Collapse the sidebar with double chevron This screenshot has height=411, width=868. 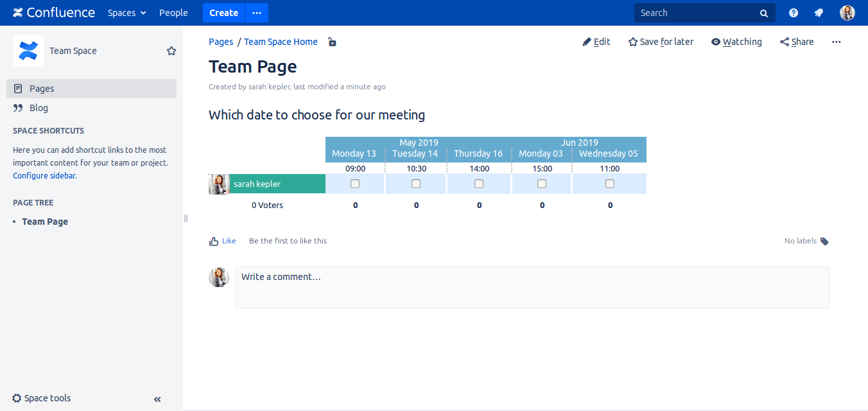[157, 399]
